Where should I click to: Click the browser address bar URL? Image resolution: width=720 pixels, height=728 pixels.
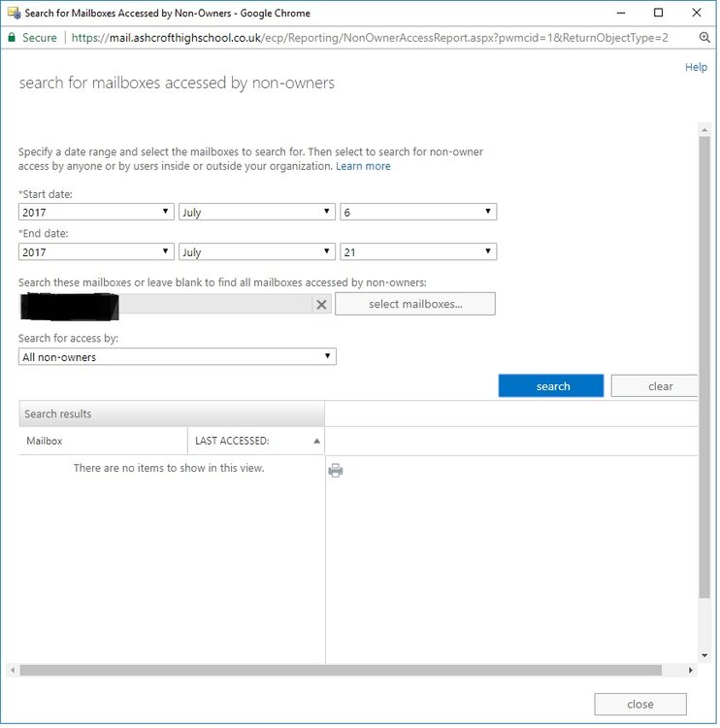tap(371, 38)
